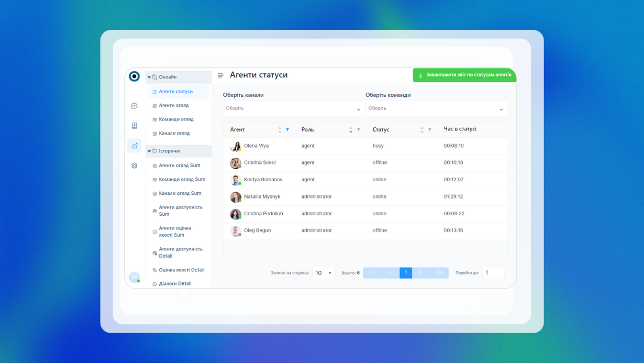Select Агенти огляд in the sidebar menu
The image size is (644, 363).
click(173, 105)
